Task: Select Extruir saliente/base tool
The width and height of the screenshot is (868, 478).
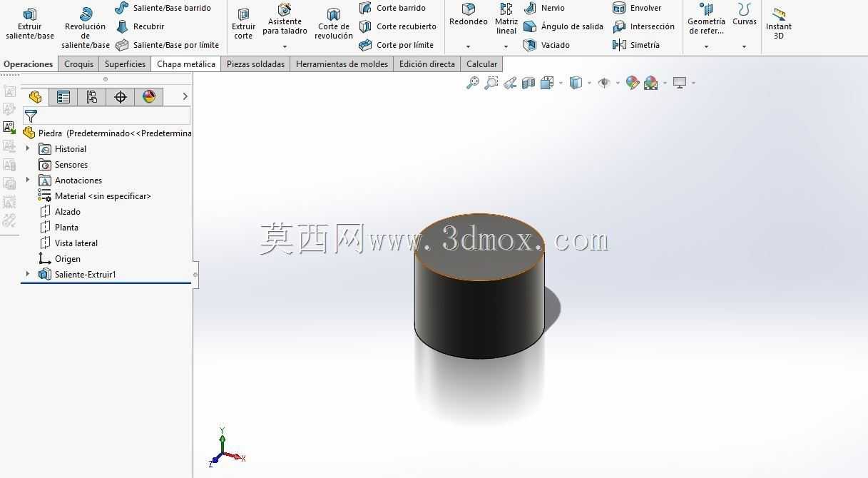Action: pos(30,24)
